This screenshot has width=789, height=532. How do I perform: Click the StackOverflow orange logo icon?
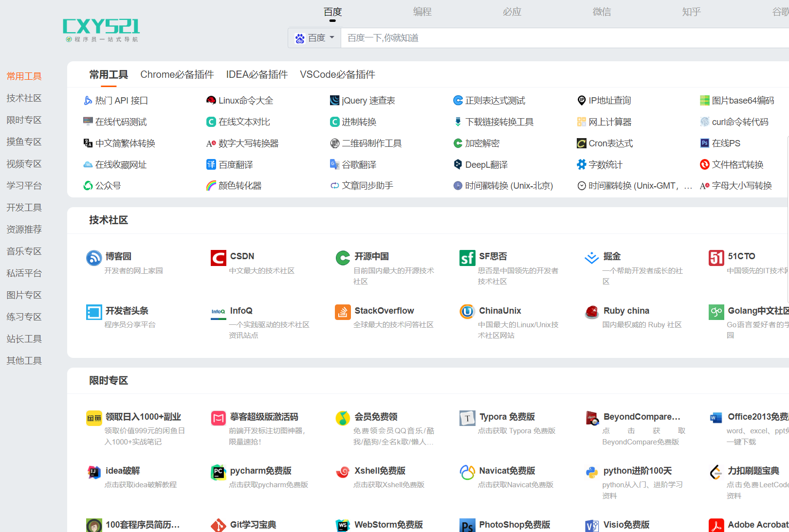pos(343,312)
